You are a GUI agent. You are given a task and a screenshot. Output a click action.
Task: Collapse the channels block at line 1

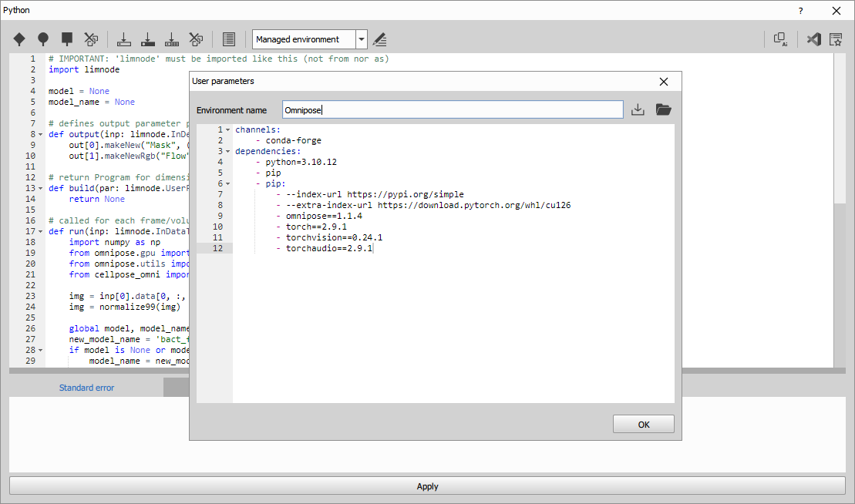(x=227, y=130)
